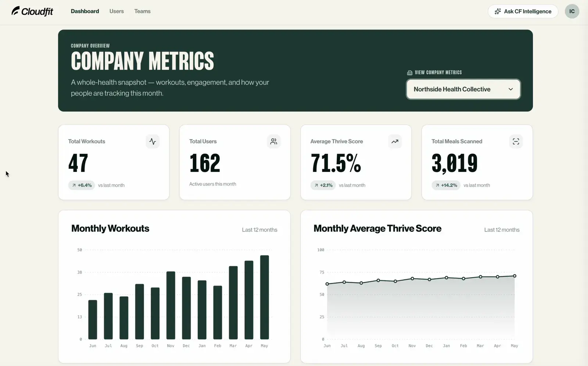The width and height of the screenshot is (588, 366).
Task: Click 'Last 12 months' on Monthly Workouts chart
Action: click(x=259, y=230)
